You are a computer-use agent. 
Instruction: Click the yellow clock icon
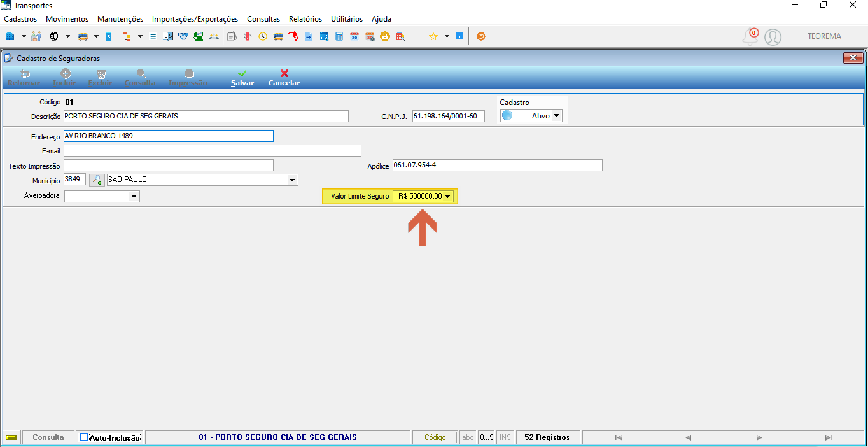coord(262,36)
